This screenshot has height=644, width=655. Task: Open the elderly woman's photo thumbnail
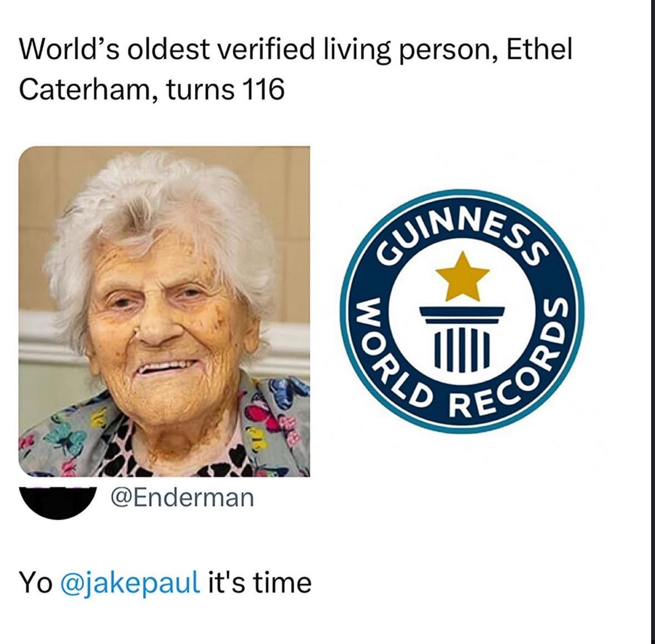164,311
